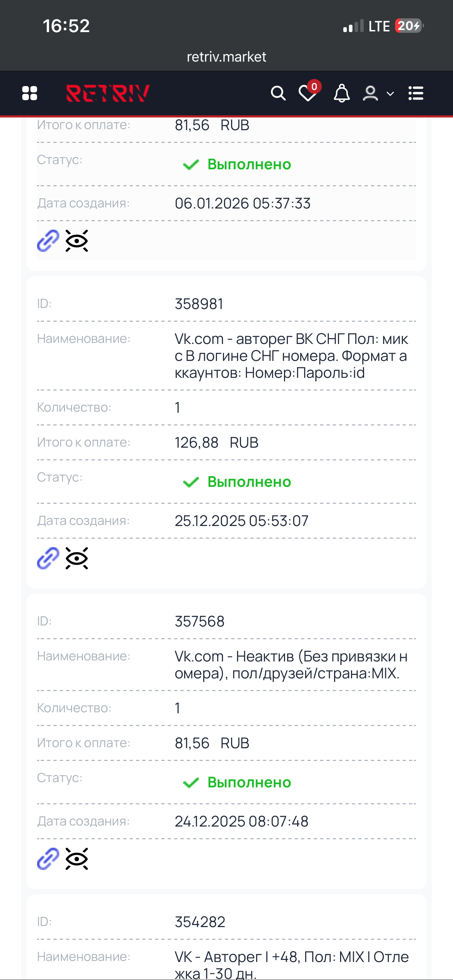
Task: Open the list menu icon
Action: (x=416, y=93)
